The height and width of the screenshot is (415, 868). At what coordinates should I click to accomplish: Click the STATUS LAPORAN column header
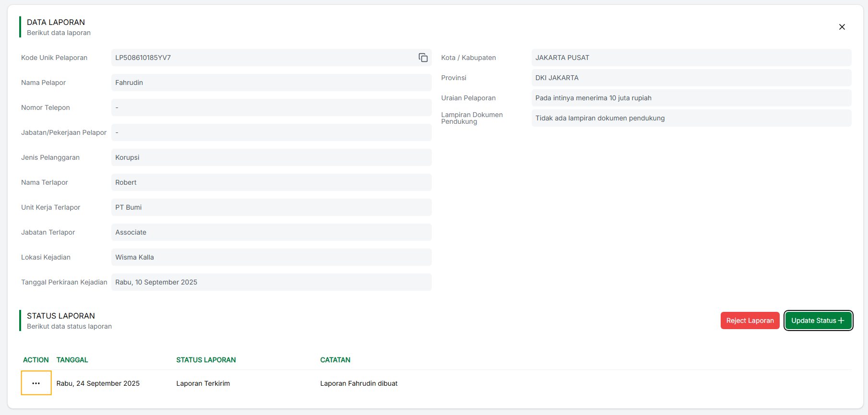206,360
